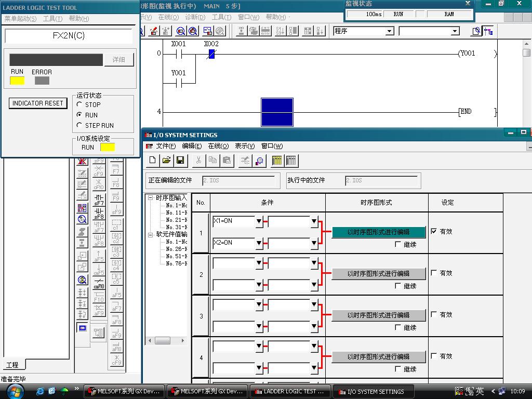532x399 pixels.
Task: Click the yellow table grid toolbar icon
Action: pyautogui.click(x=277, y=161)
